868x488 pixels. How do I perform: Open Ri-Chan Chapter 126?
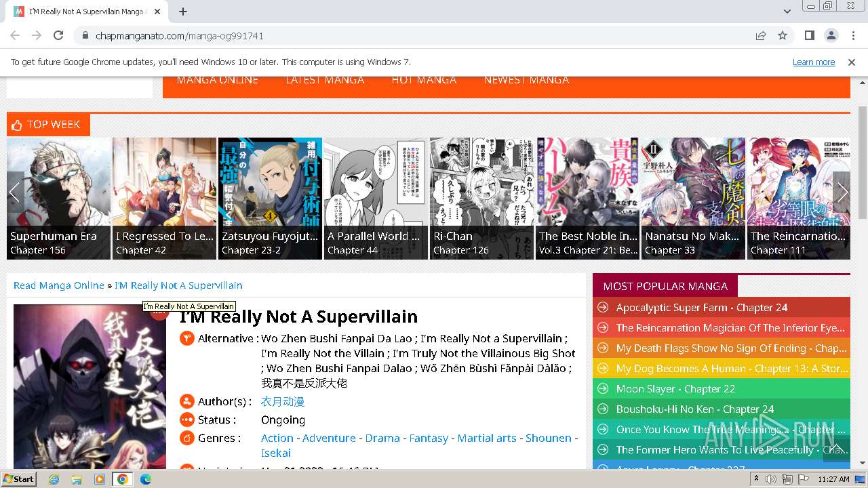pos(461,250)
